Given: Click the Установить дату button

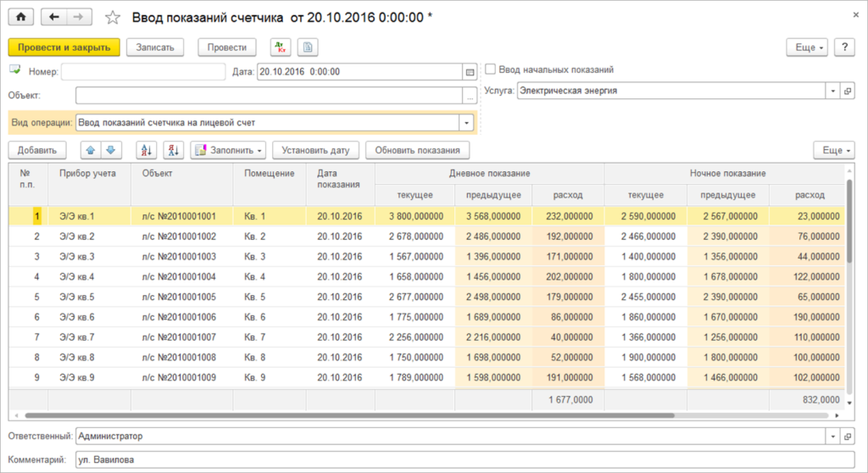Looking at the screenshot, I should [316, 150].
